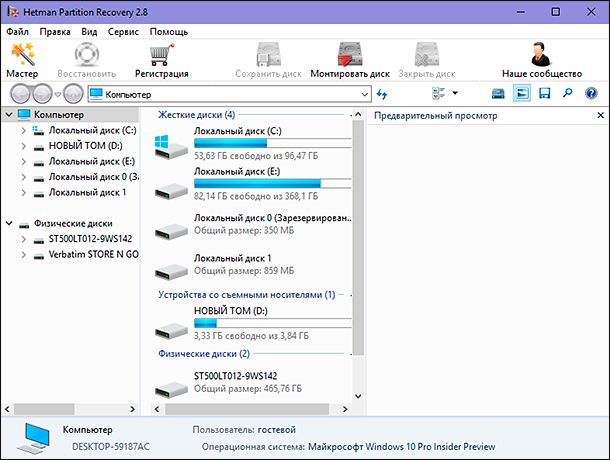This screenshot has width=610, height=460.
Task: Open the view mode dropdown arrow
Action: [455, 93]
